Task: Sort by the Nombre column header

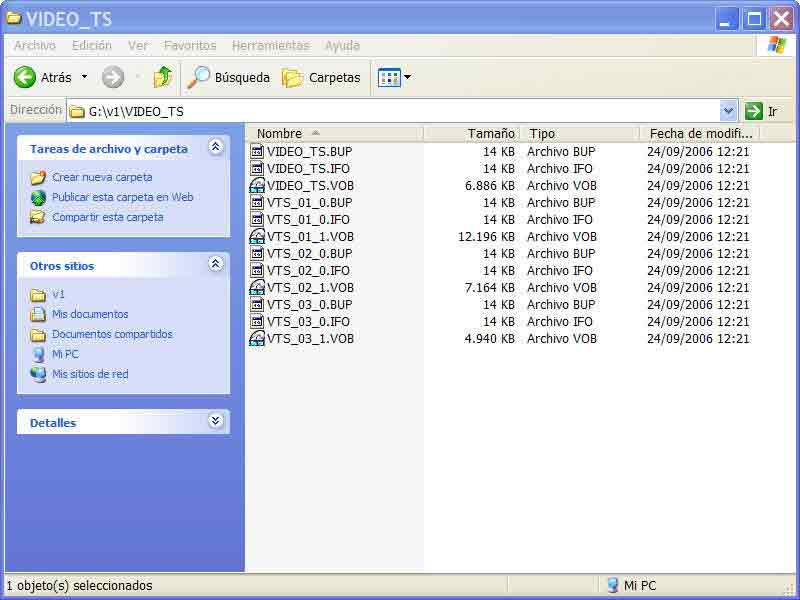Action: pyautogui.click(x=335, y=133)
